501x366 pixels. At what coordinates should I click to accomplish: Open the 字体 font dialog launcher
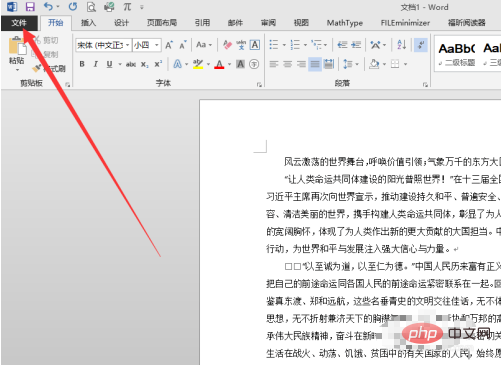click(259, 85)
